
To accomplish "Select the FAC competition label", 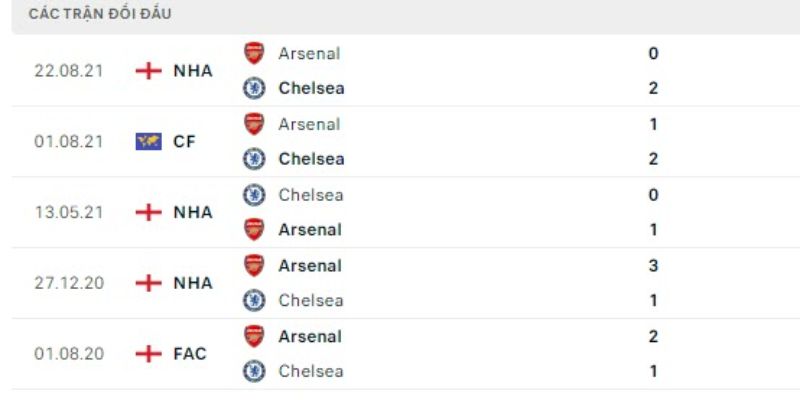I will [190, 354].
